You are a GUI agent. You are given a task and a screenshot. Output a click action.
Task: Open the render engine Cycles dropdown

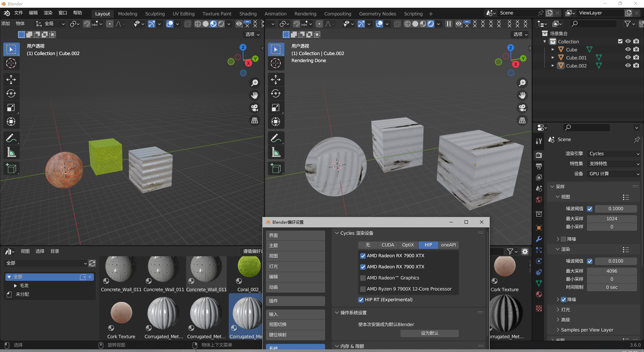click(x=614, y=153)
